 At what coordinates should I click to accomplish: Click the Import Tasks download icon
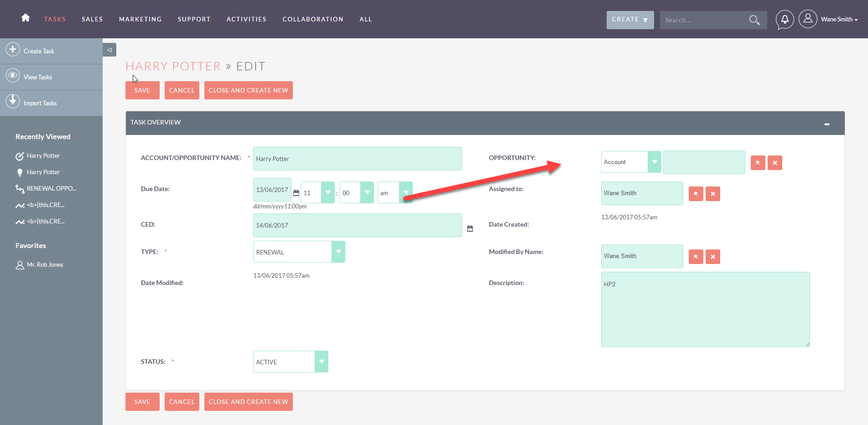click(13, 101)
